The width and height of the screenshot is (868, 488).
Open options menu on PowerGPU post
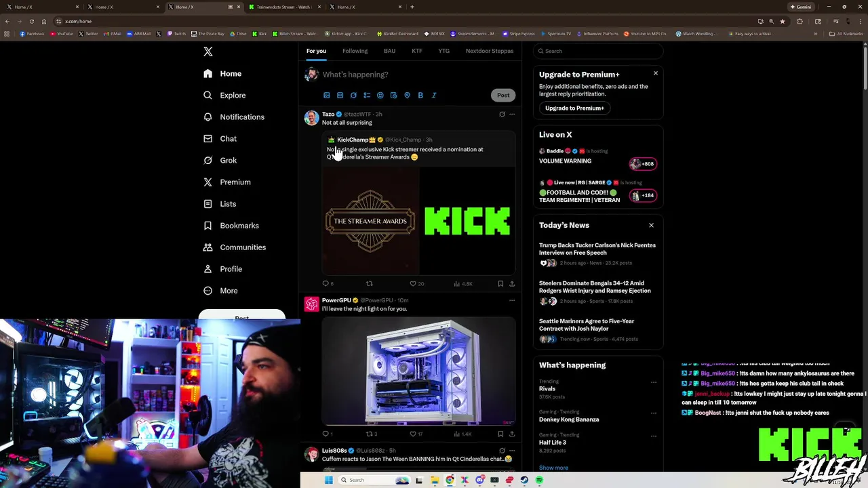(512, 300)
